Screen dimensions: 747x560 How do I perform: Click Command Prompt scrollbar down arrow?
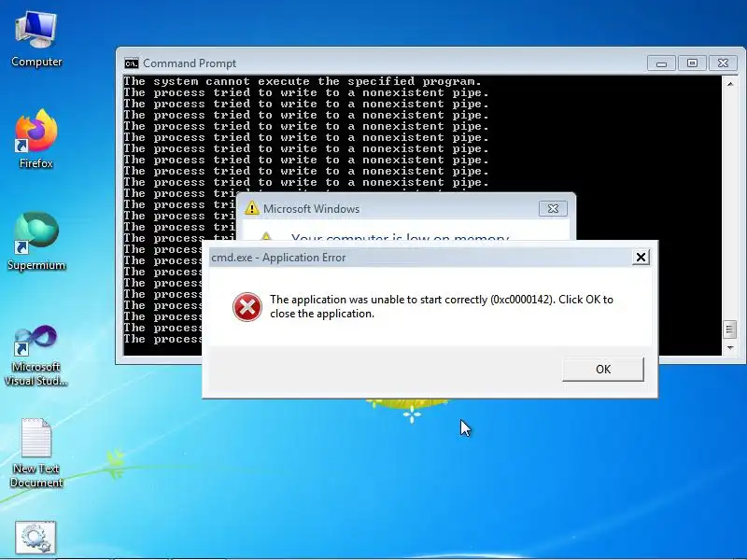point(730,347)
